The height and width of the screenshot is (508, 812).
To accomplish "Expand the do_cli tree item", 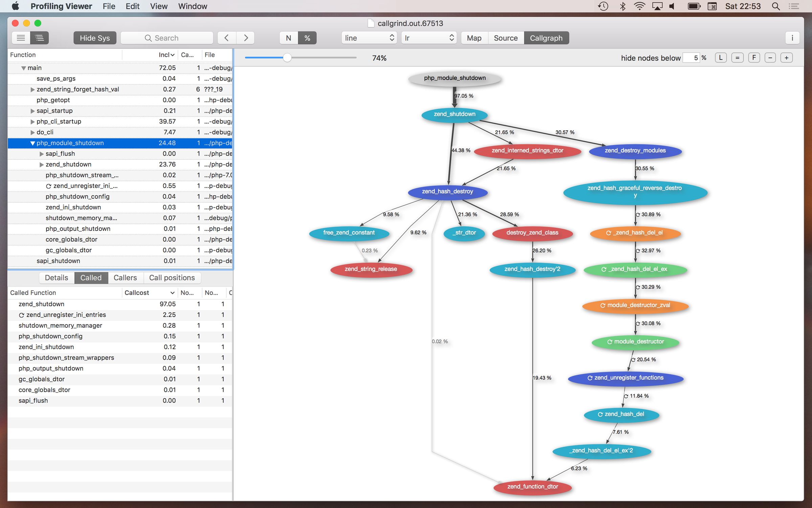I will tap(32, 132).
